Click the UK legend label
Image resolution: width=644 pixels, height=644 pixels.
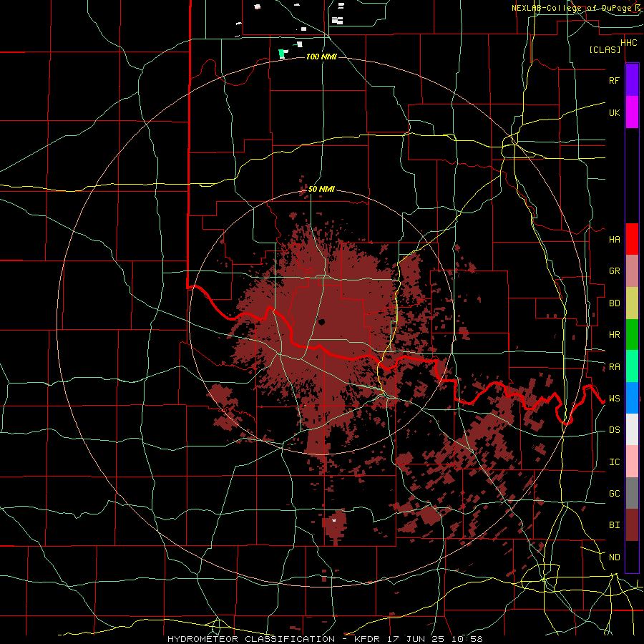click(614, 112)
